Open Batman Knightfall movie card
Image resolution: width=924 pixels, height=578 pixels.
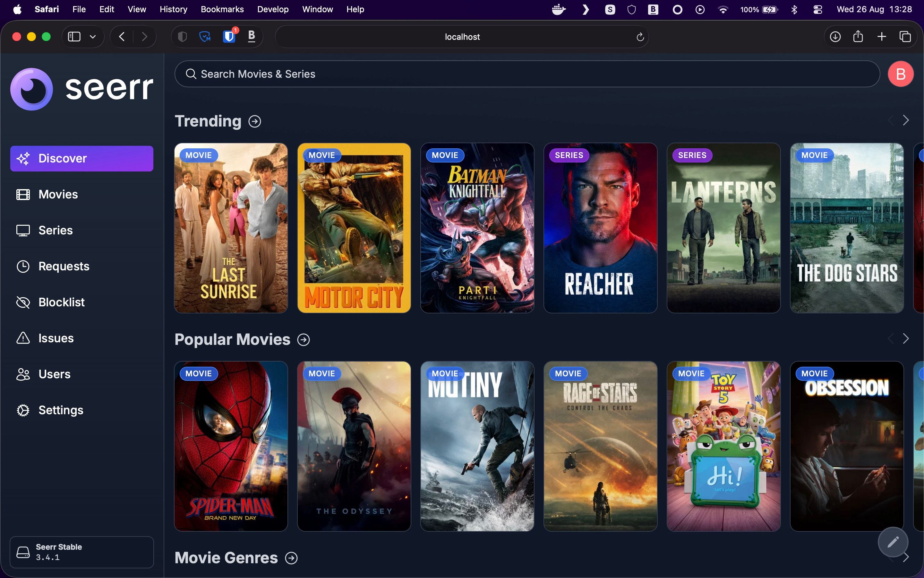pos(477,228)
